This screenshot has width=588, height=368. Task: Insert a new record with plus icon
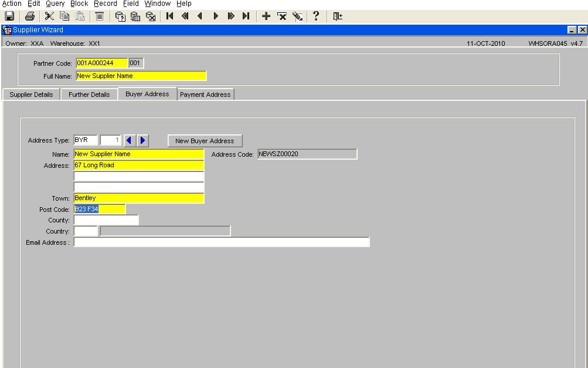(x=266, y=16)
